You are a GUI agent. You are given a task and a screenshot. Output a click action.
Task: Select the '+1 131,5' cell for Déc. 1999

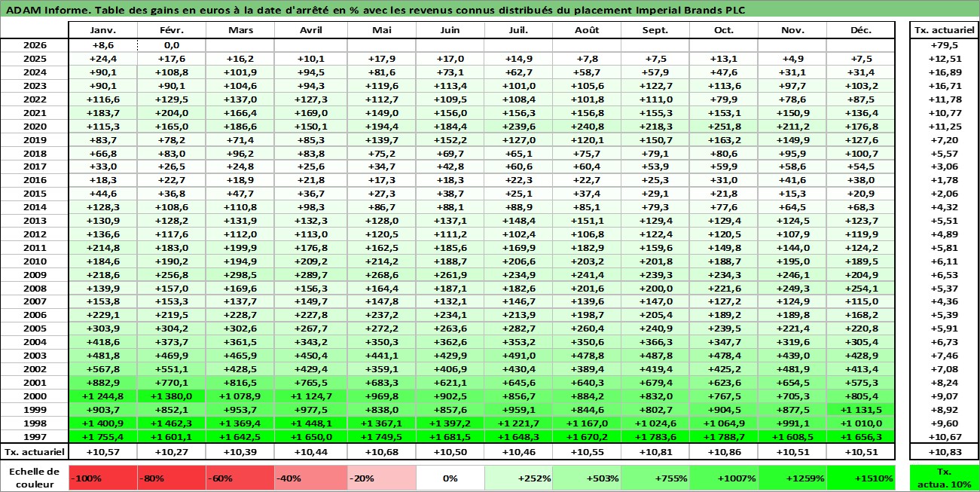861,410
